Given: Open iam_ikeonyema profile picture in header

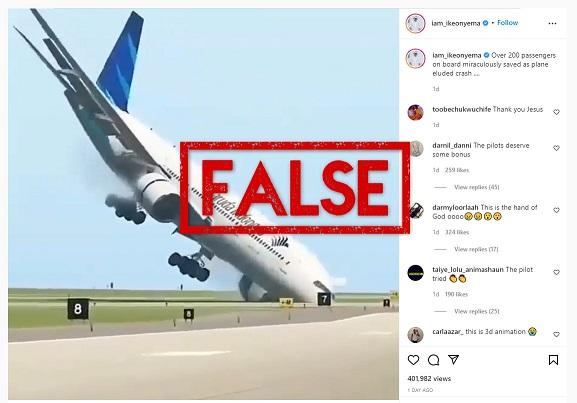Looking at the screenshot, I should point(415,23).
